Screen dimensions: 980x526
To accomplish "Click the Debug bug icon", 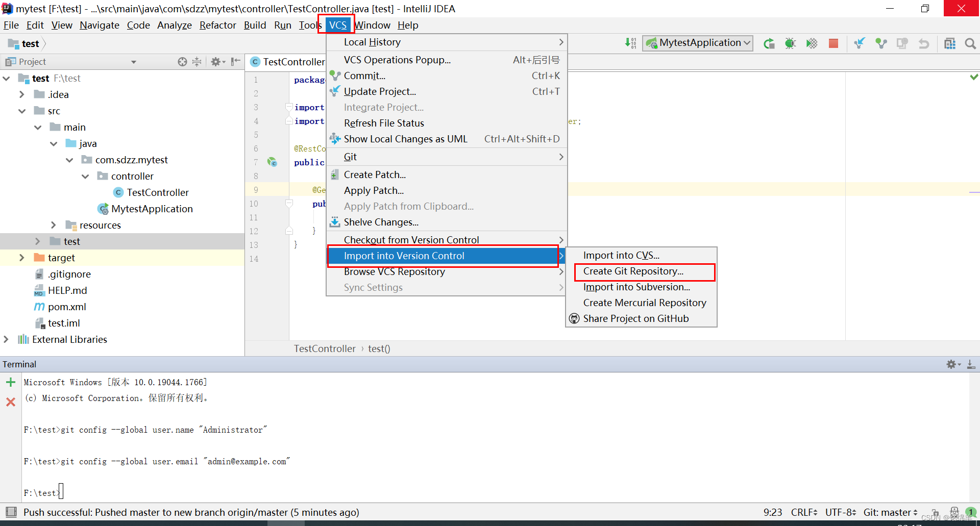I will point(791,43).
